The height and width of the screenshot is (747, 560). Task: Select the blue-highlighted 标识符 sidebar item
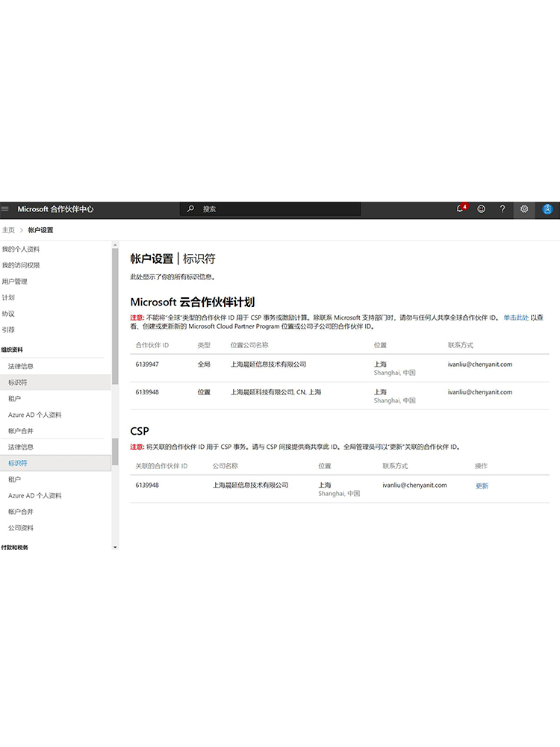55,463
